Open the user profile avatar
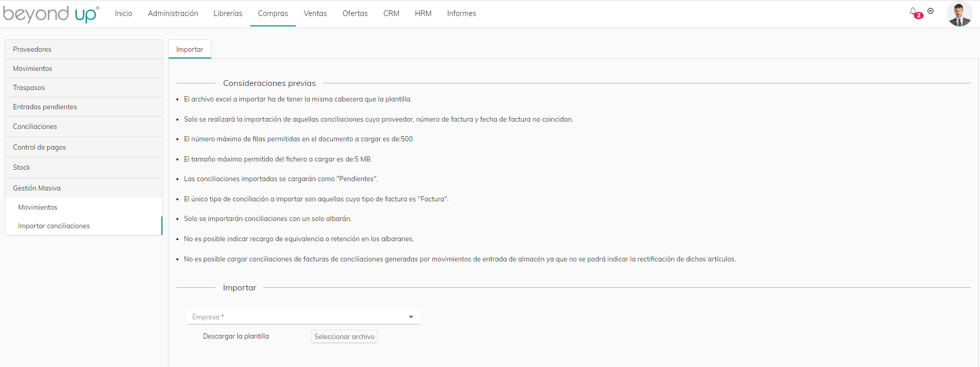The width and height of the screenshot is (980, 367). pos(959,14)
